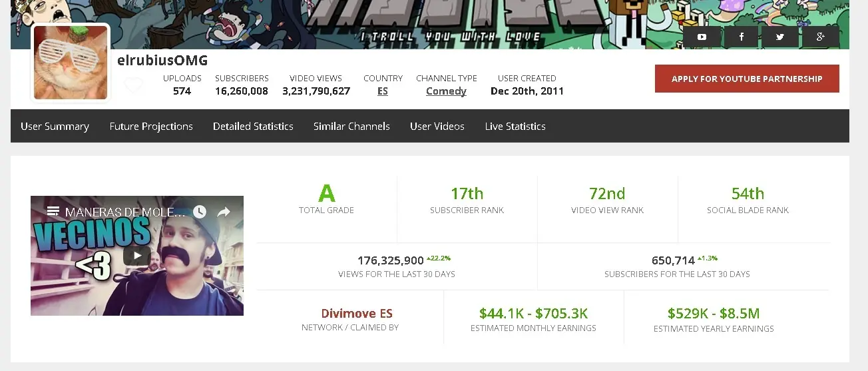This screenshot has width=868, height=371.
Task: Click the 17th subscriber rank value
Action: point(467,194)
